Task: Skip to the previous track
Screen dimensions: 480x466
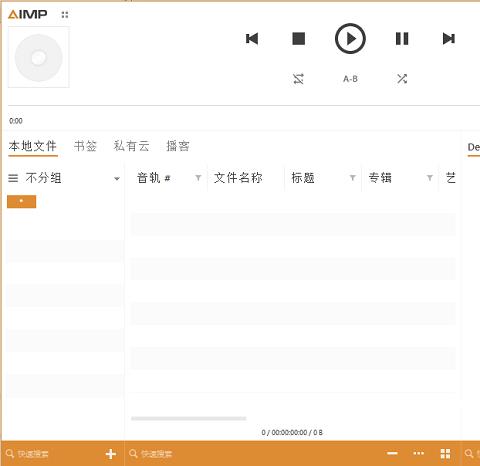Action: pos(252,39)
